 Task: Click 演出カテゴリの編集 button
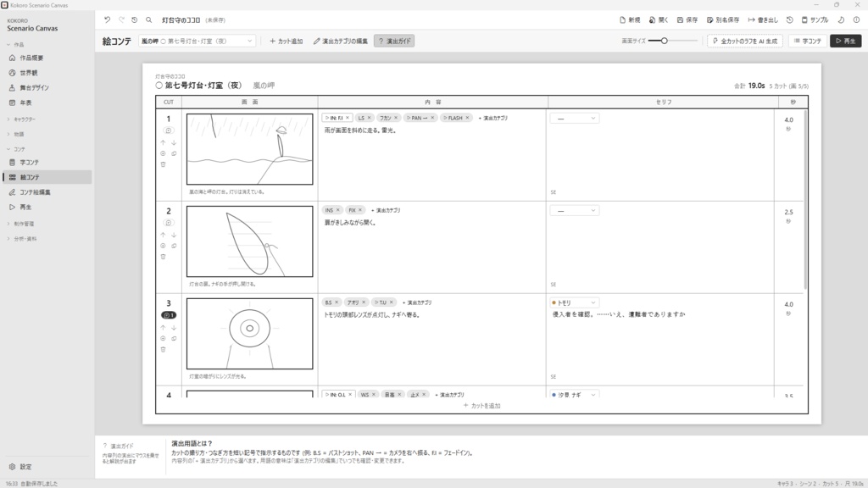(341, 41)
